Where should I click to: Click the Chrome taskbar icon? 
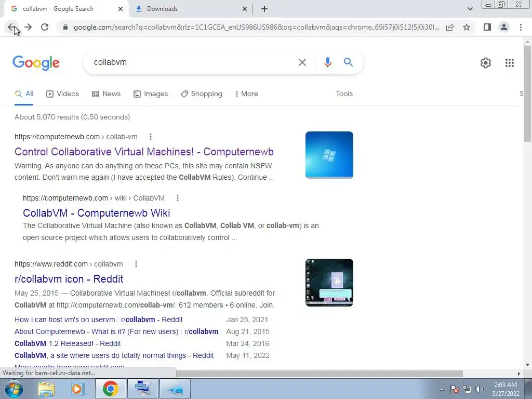pyautogui.click(x=110, y=389)
